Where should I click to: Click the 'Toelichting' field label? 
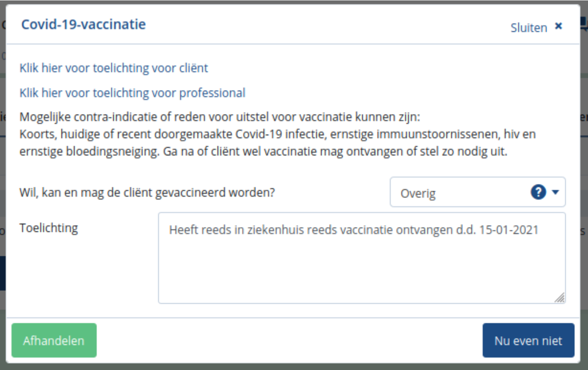click(x=49, y=228)
